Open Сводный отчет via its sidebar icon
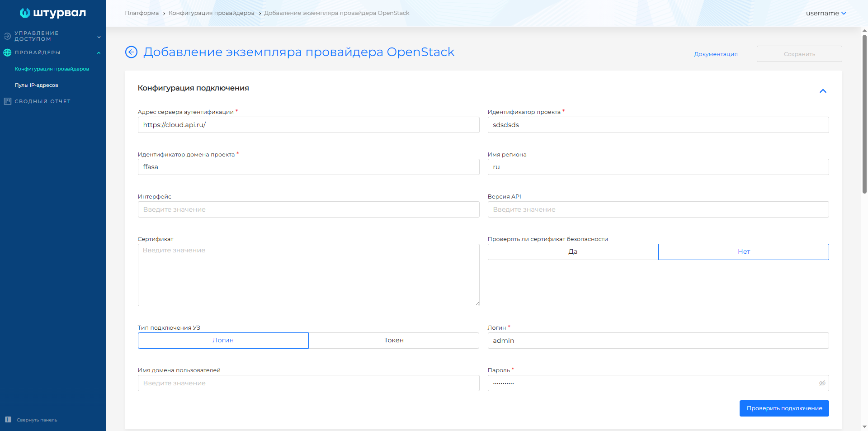 [x=7, y=101]
